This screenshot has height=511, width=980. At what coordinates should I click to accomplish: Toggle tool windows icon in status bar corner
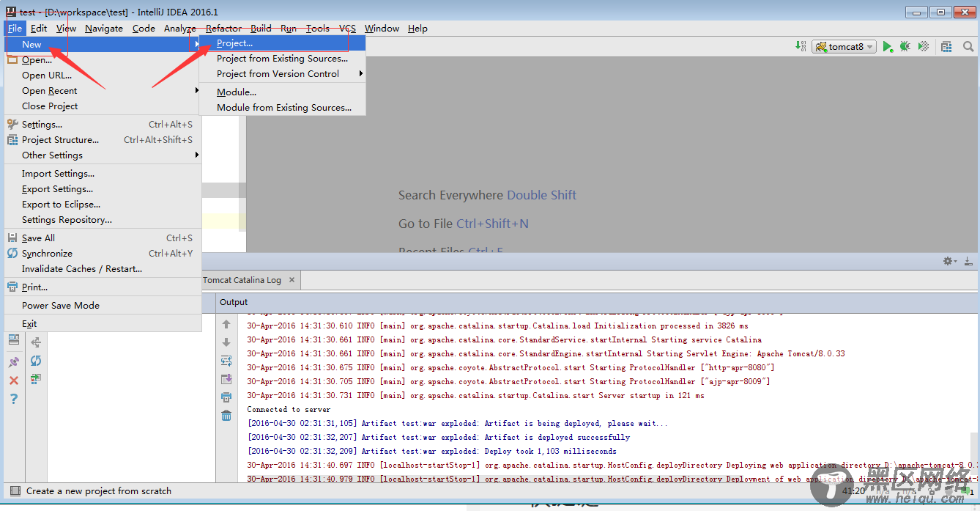click(x=15, y=491)
